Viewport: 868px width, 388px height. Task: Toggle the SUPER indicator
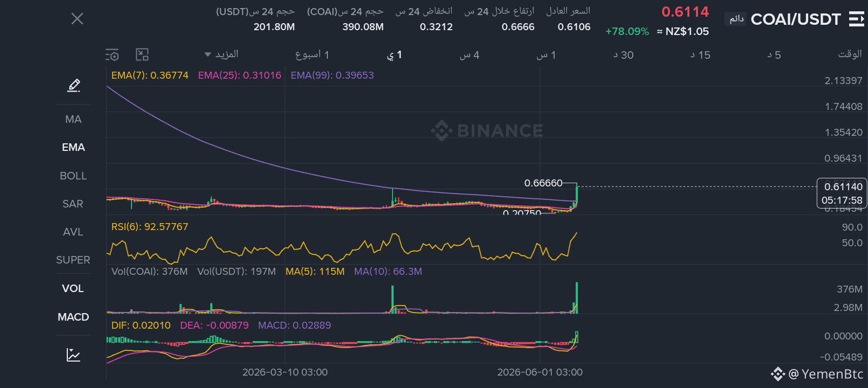[x=73, y=260]
